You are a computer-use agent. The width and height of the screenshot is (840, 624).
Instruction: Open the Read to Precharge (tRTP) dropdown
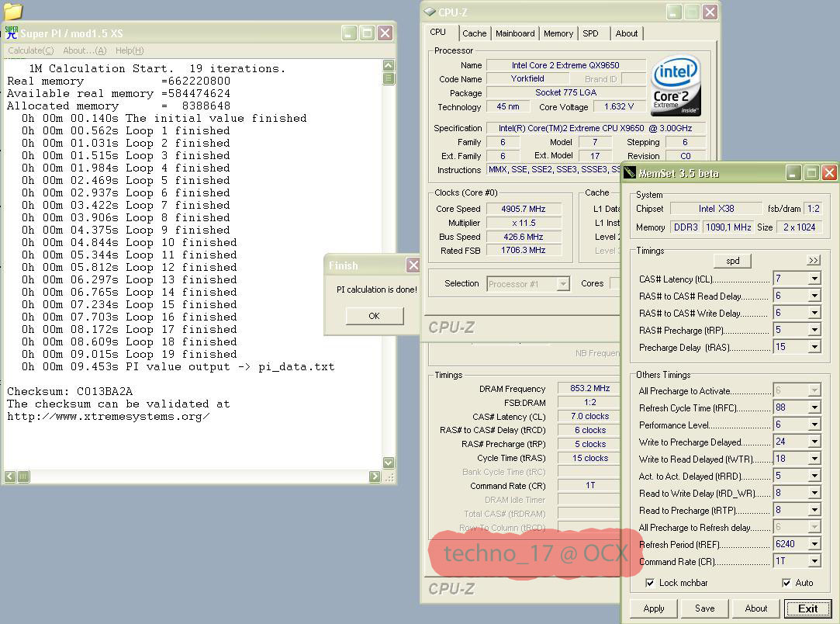(814, 511)
